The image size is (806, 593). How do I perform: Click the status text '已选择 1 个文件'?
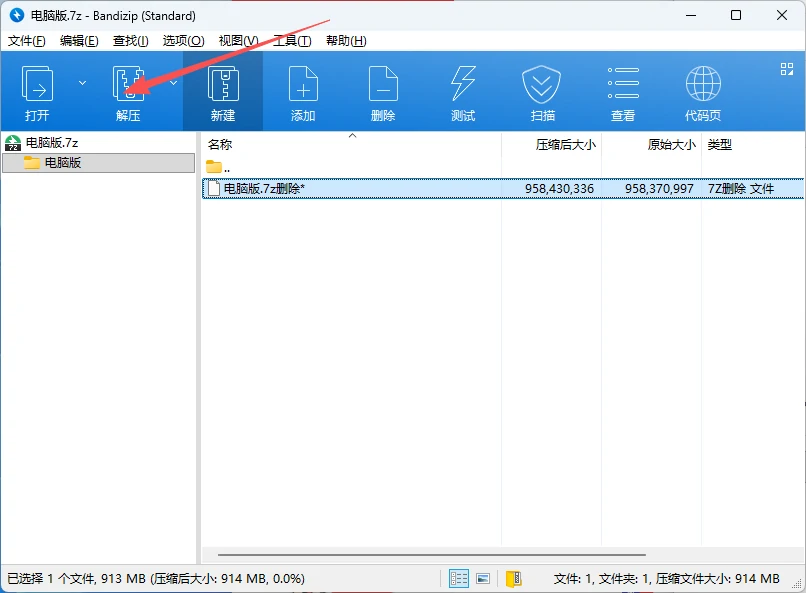(x=51, y=579)
